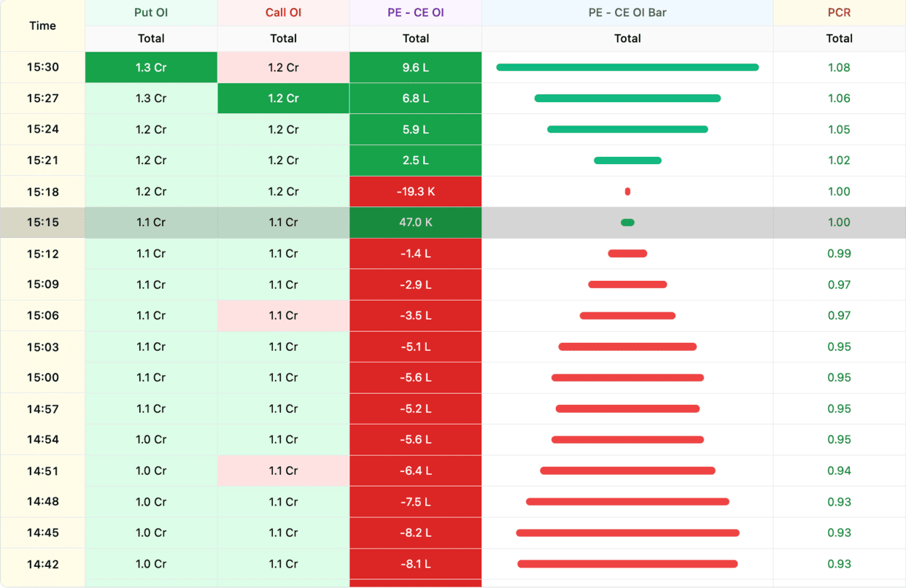Select the highlighted 1.2 Cr Call OI at 15:27
The height and width of the screenshot is (588, 906).
(x=283, y=98)
